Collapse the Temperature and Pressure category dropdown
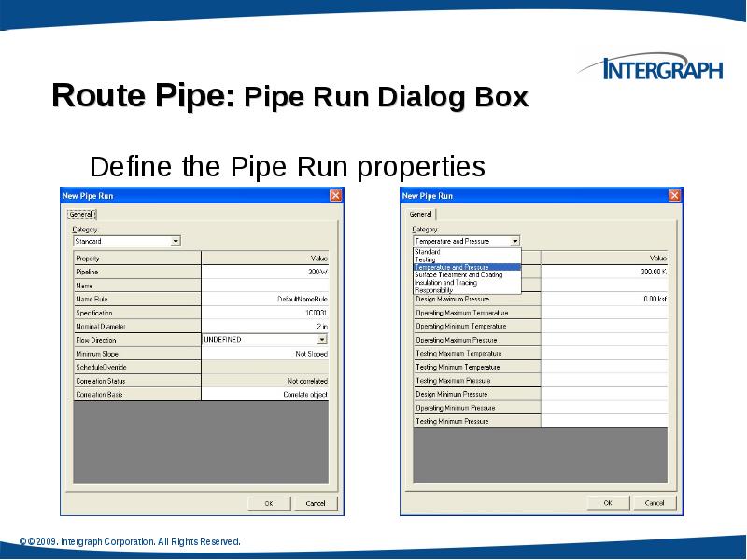Viewport: 747px width, 560px height. coord(514,240)
